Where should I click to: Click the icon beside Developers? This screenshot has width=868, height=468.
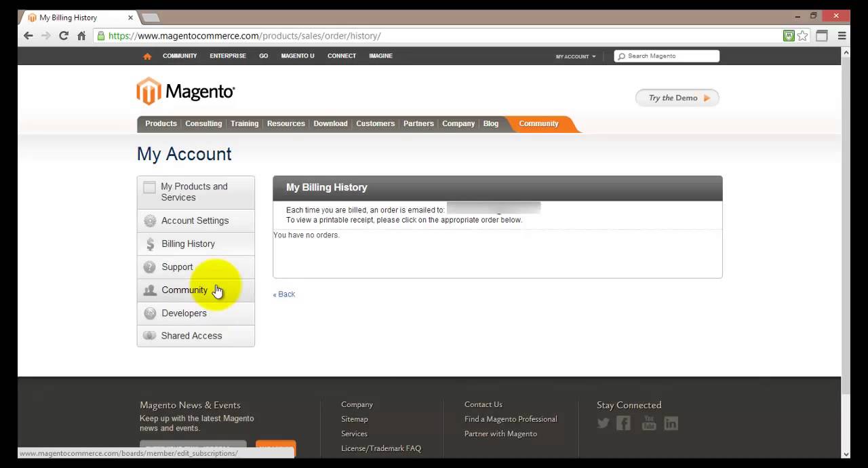point(150,313)
